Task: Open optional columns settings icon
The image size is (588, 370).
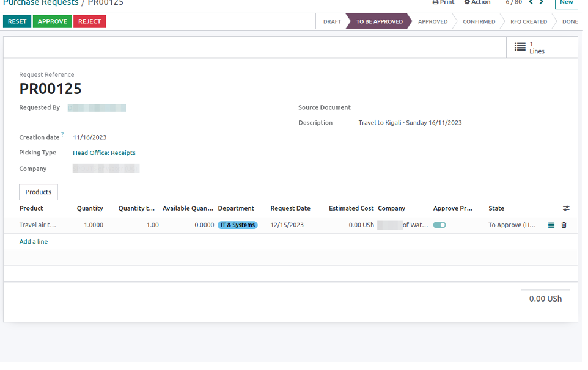Action: coord(565,209)
